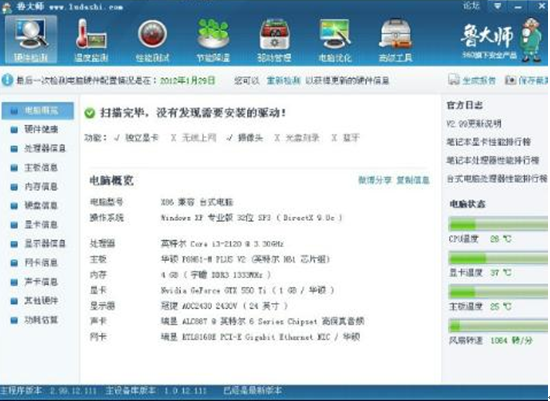Open the title bar dropdown menu arrow
Image resolution: width=550 pixels, height=401 pixels.
pos(497,6)
